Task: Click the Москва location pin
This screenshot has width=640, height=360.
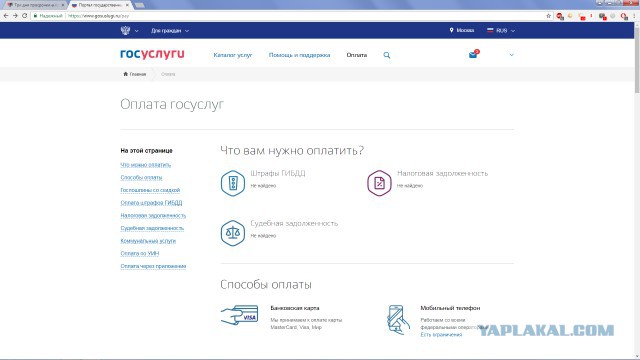Action: 451,30
